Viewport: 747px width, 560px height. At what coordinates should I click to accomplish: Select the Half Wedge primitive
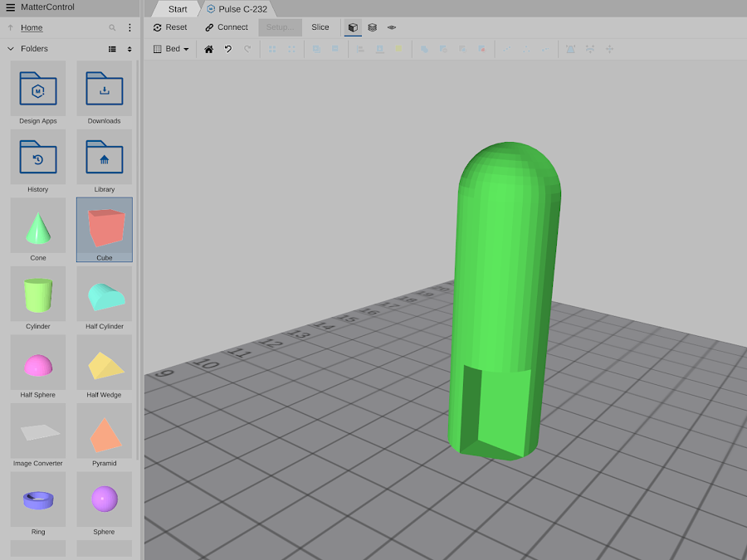[105, 368]
